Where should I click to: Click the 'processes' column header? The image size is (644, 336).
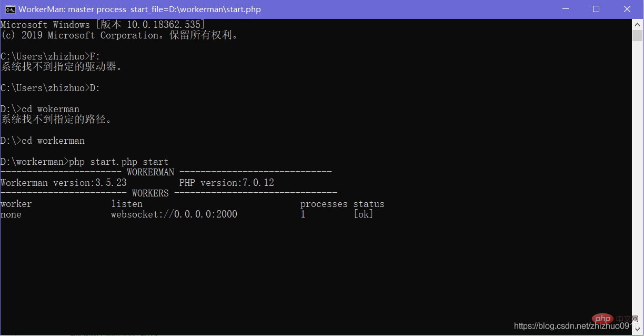(324, 204)
